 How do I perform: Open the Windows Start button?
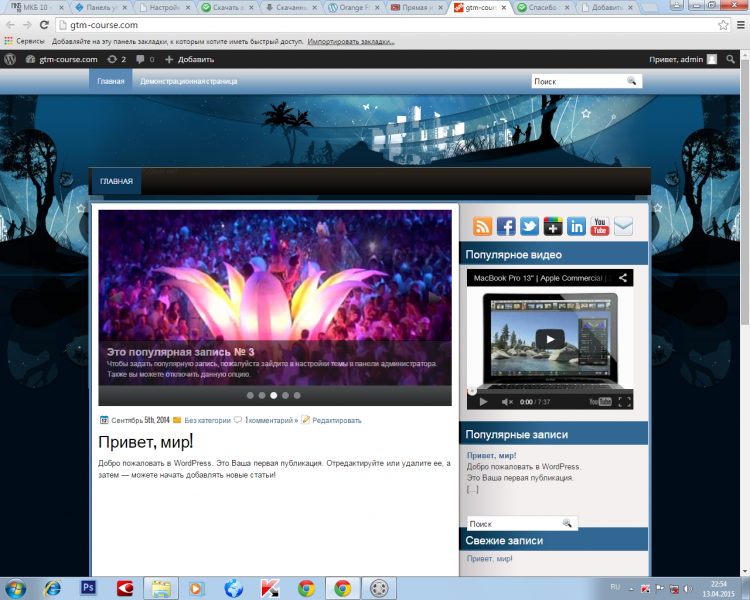coord(15,588)
